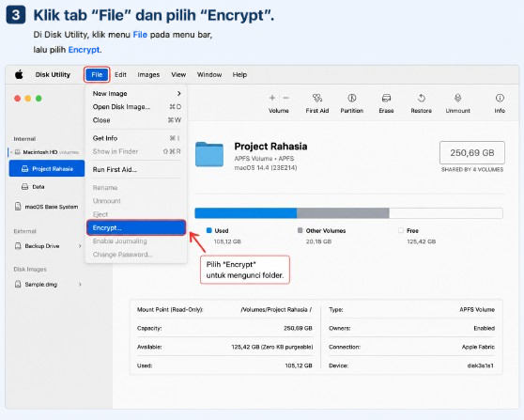The image size is (524, 420).
Task: Click the blue Used legend swatch
Action: [x=209, y=230]
